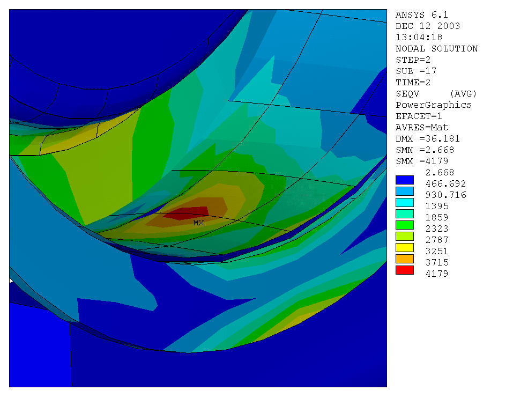Click the legend value 3251
This screenshot has width=528, height=420.
pyautogui.click(x=437, y=252)
